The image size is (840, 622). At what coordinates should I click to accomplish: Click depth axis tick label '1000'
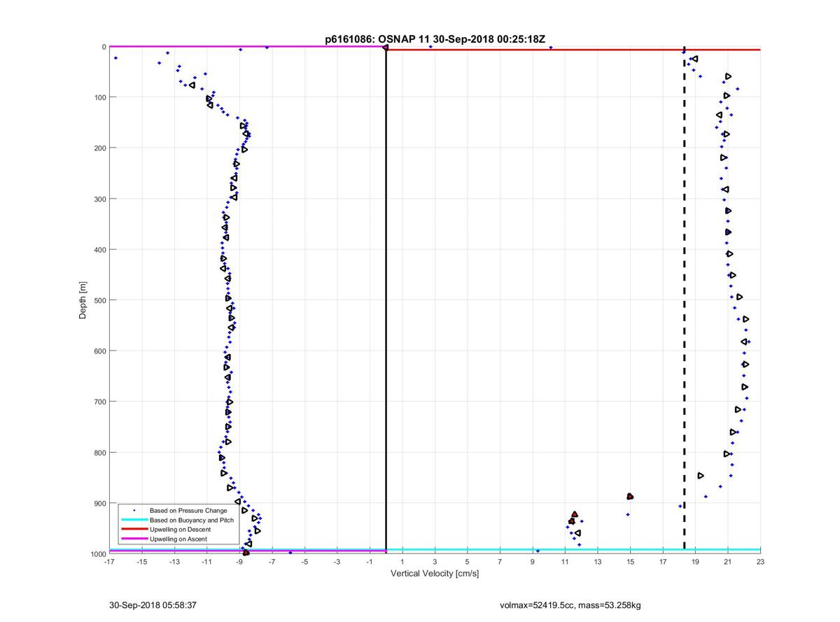point(98,553)
